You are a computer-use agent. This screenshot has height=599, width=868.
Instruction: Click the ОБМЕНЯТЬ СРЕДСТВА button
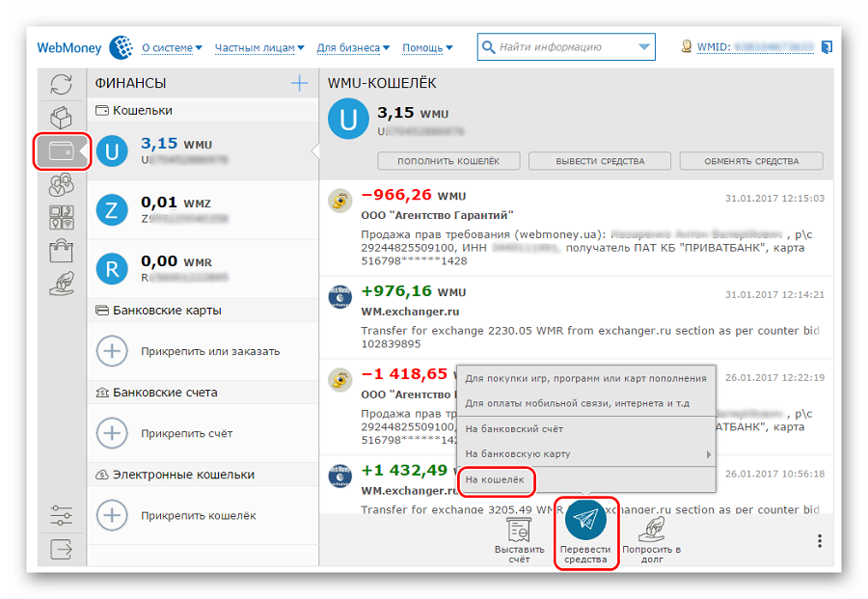(x=751, y=161)
